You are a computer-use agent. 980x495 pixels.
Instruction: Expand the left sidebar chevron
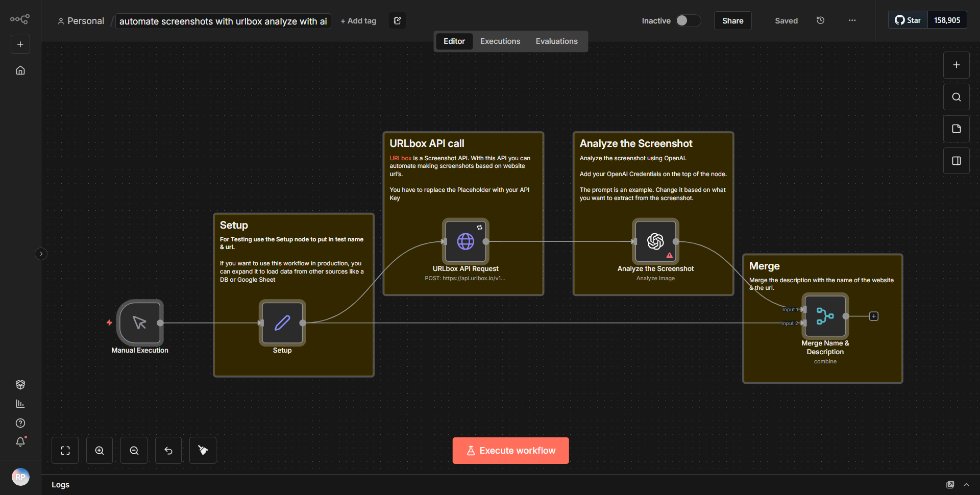pyautogui.click(x=41, y=254)
